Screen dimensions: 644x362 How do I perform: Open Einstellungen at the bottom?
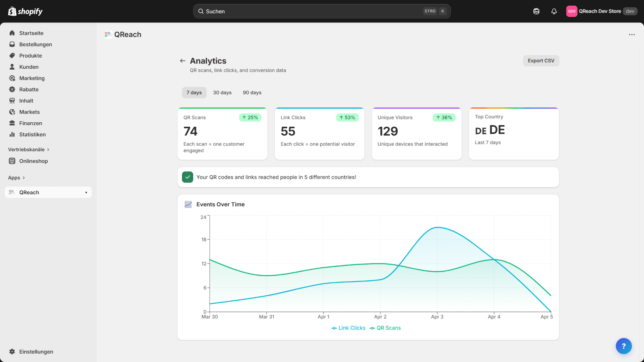pyautogui.click(x=36, y=352)
